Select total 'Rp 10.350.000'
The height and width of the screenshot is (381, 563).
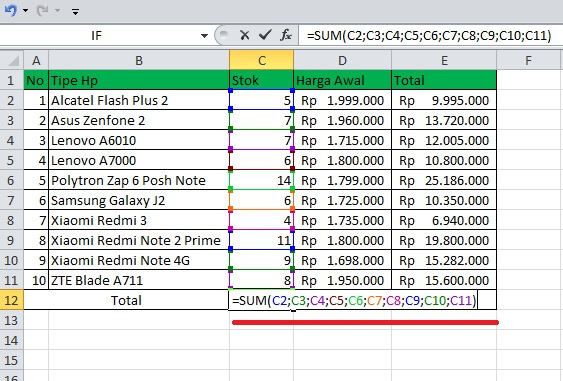point(444,200)
